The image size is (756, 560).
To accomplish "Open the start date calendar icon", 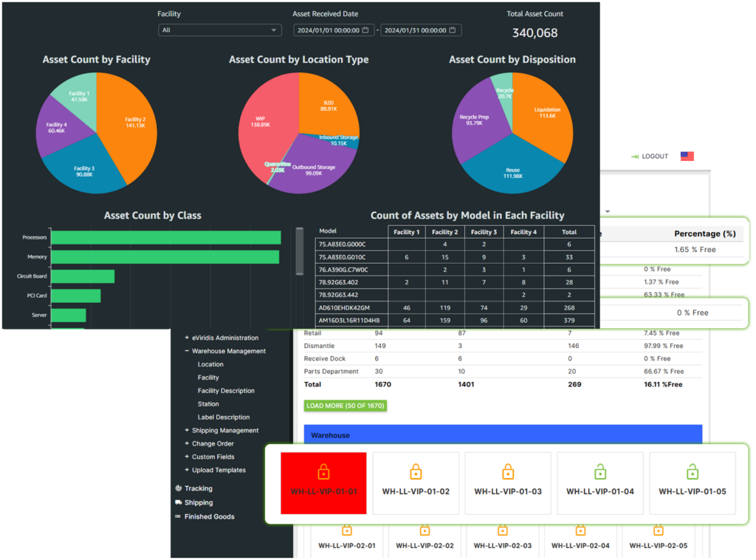I will pos(365,30).
